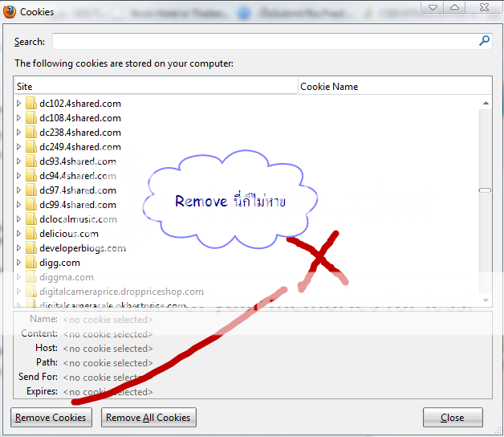The image size is (504, 437).
Task: Click inside the Search text field
Action: pyautogui.click(x=265, y=41)
